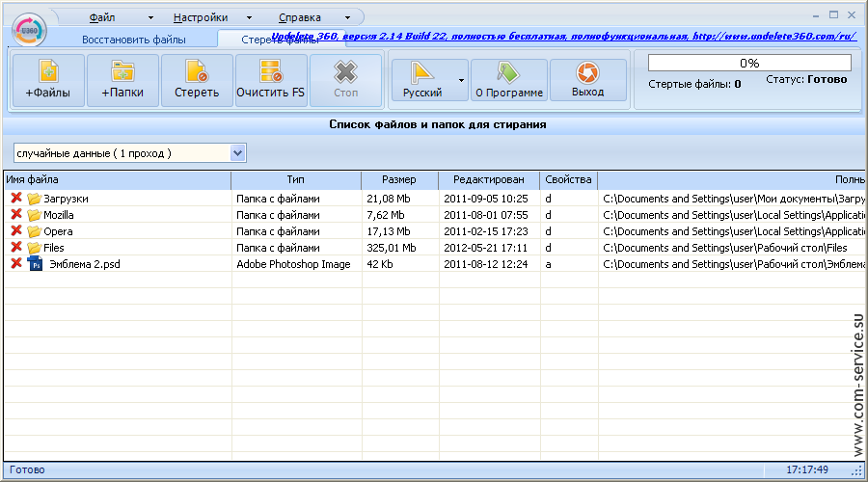Click the Adobe Photoshop Image type cell
Image resolution: width=868 pixels, height=482 pixels.
(x=293, y=264)
